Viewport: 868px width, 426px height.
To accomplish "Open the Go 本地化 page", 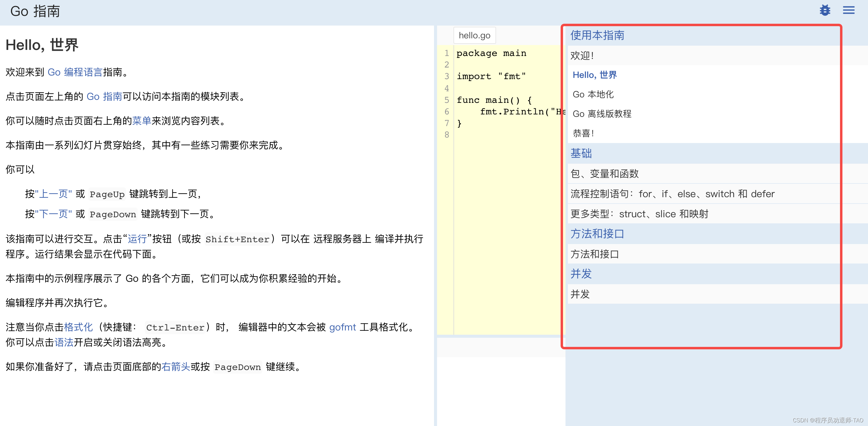I will (x=593, y=94).
